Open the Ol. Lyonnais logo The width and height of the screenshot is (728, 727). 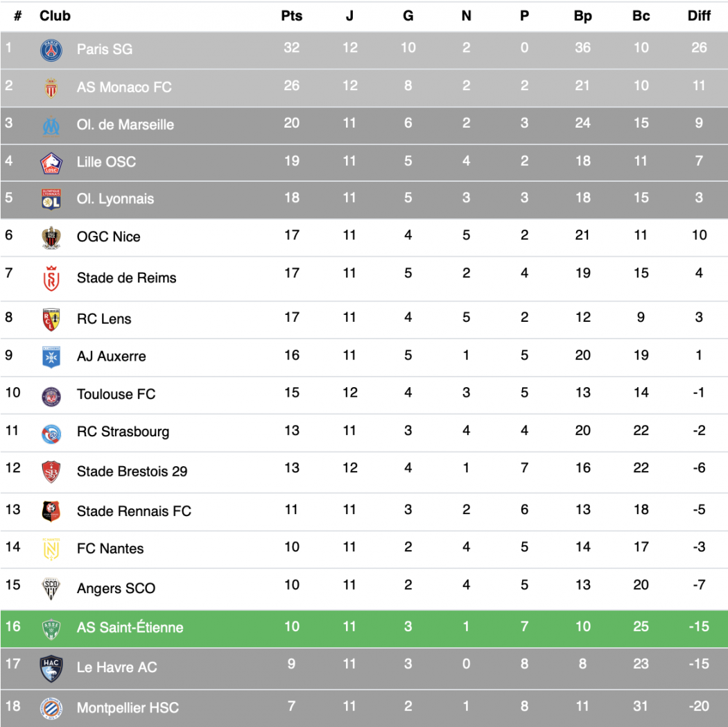coord(51,199)
